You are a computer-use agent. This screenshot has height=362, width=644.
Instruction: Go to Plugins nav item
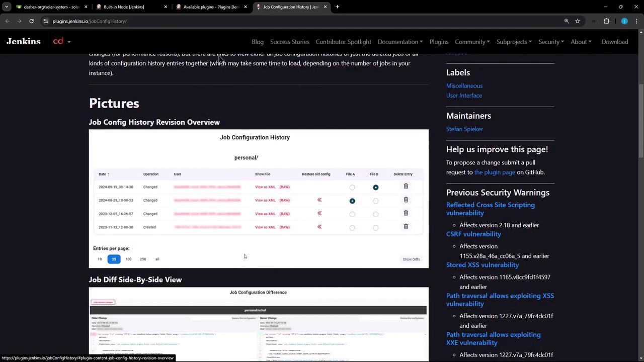point(439,42)
